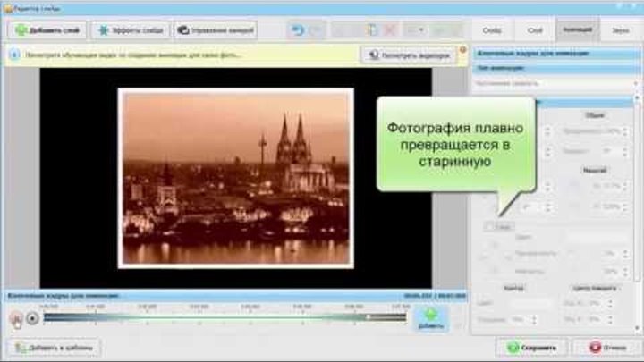644x362 pixels.
Task: Click the Добавить слой button
Action: pos(45,29)
